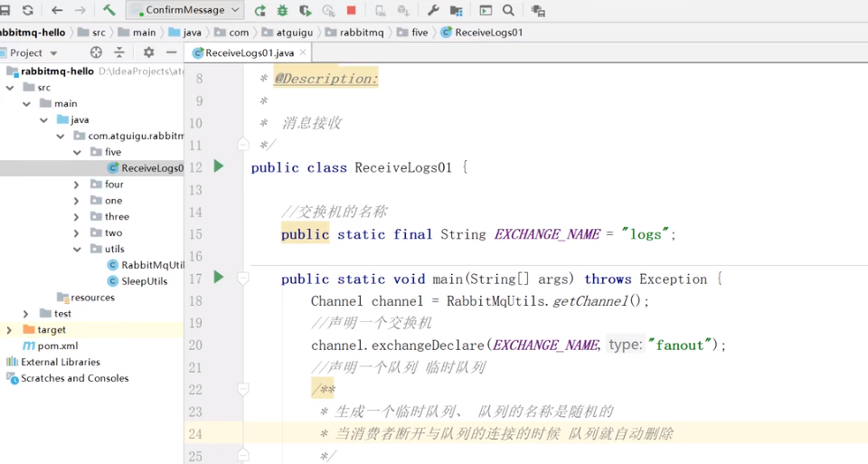868x464 pixels.
Task: Stop the process with red square
Action: pyautogui.click(x=351, y=10)
